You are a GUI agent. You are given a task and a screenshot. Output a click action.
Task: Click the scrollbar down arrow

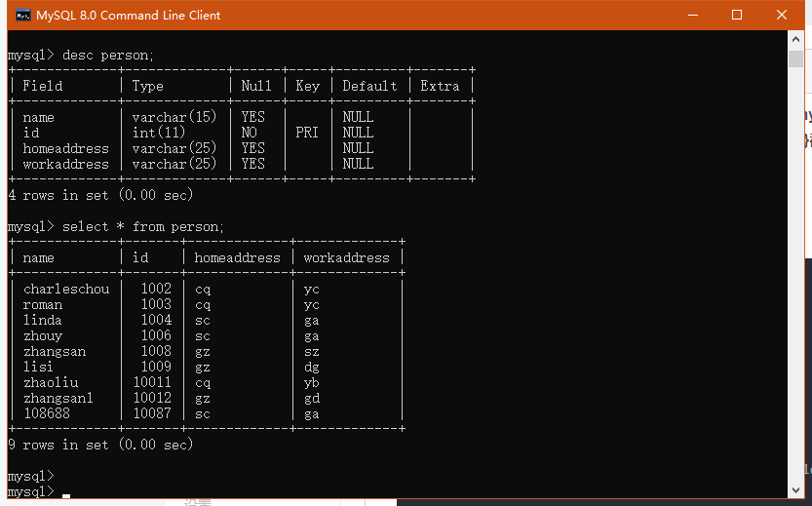point(795,490)
